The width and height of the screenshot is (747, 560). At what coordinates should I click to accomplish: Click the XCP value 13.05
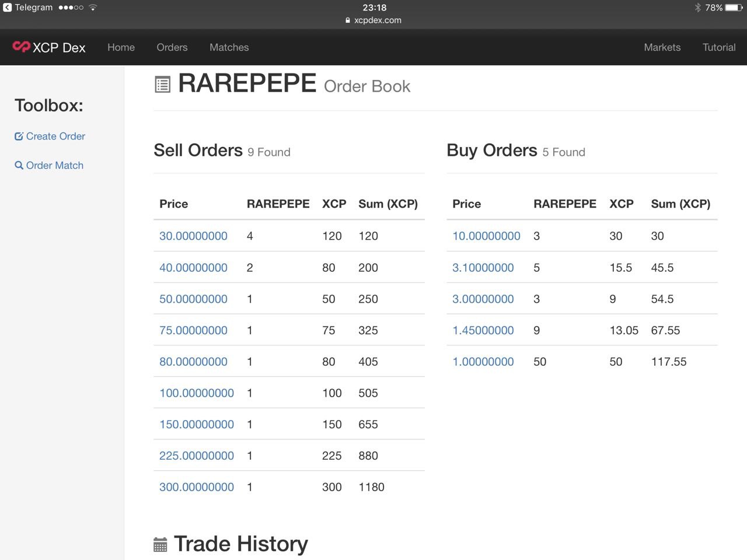click(x=624, y=330)
